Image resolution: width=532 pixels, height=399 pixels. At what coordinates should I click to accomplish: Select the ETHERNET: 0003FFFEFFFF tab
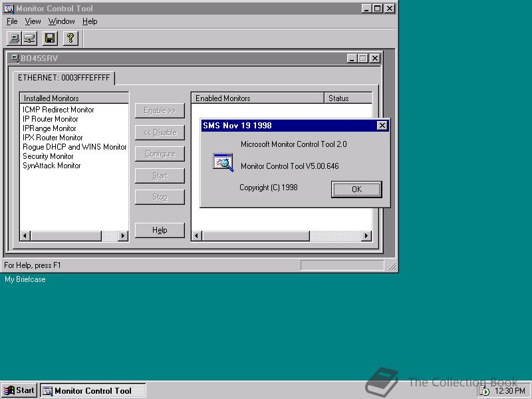(x=64, y=78)
